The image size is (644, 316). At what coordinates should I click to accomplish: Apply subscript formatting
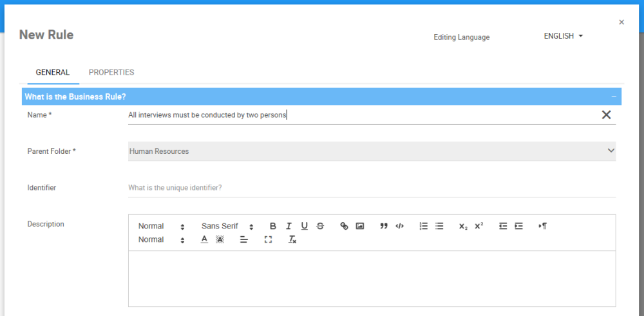click(463, 226)
